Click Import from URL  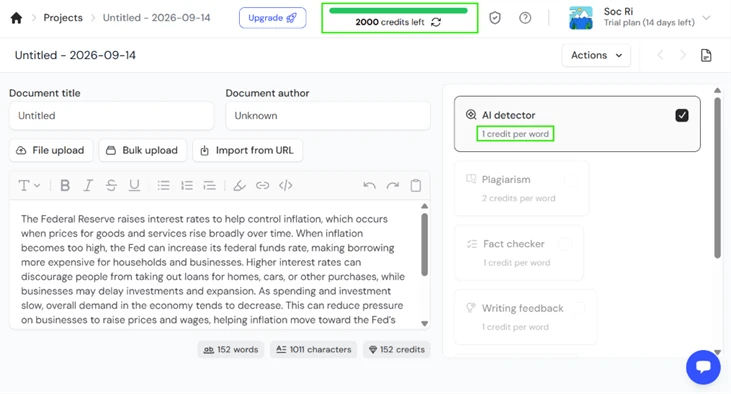[248, 150]
